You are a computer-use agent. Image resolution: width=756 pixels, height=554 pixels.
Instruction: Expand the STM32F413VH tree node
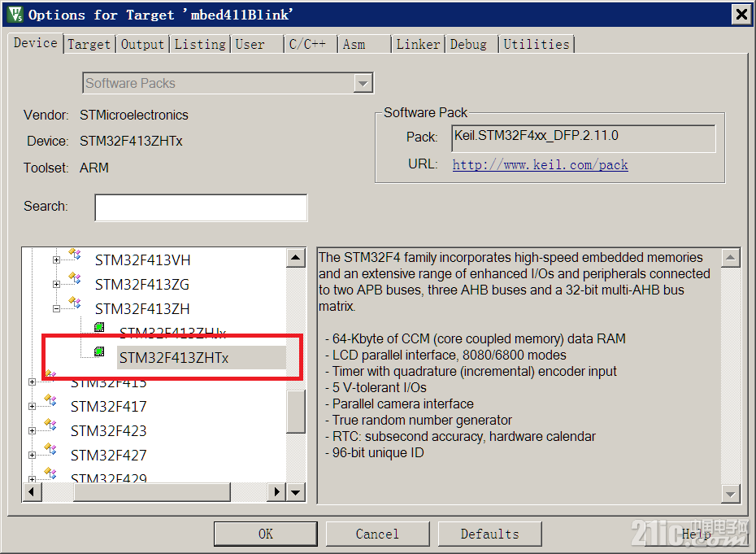click(56, 260)
